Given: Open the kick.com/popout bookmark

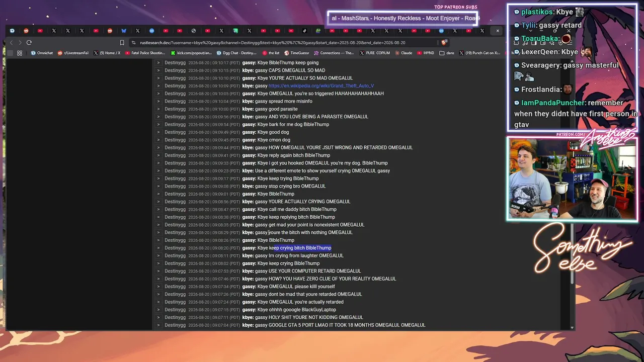Looking at the screenshot, I should [x=191, y=53].
